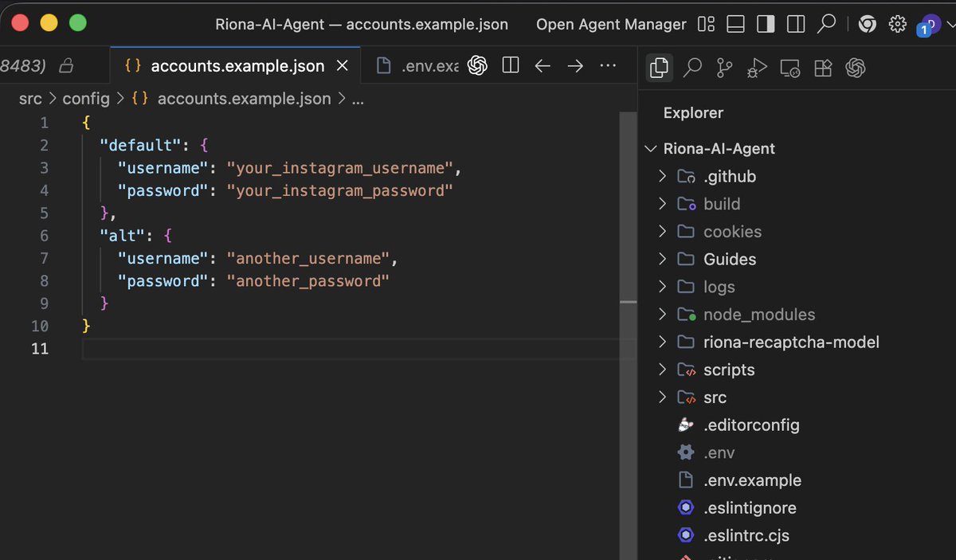Expand the node_modules folder

(x=759, y=315)
